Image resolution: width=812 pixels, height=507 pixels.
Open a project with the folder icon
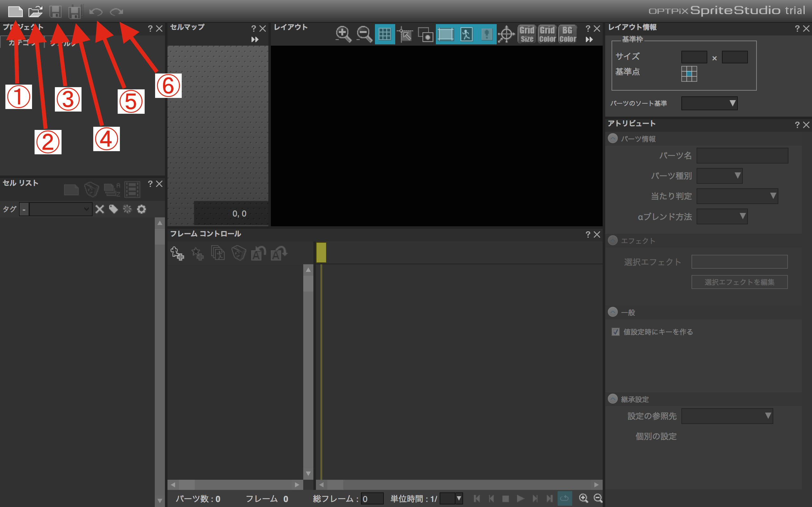35,12
